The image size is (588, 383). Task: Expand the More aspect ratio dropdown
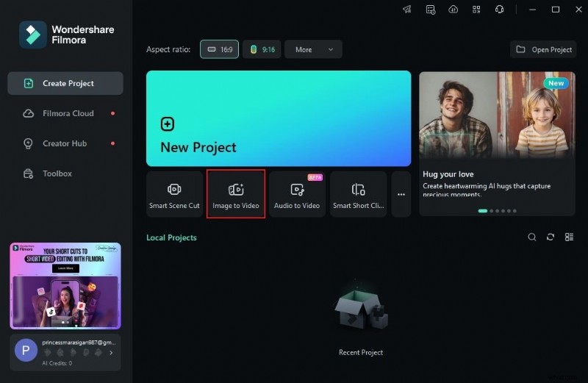(313, 49)
